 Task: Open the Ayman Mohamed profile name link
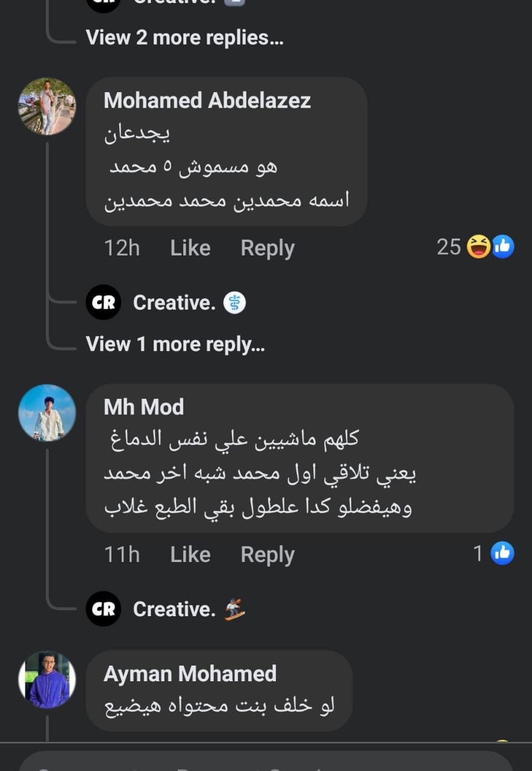pos(190,673)
